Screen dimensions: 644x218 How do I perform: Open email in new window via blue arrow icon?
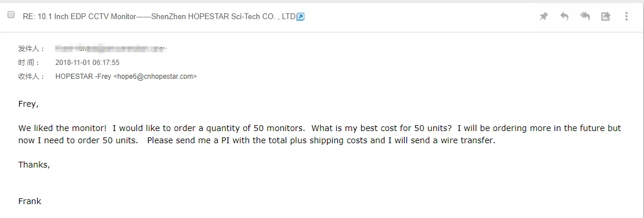tap(300, 17)
